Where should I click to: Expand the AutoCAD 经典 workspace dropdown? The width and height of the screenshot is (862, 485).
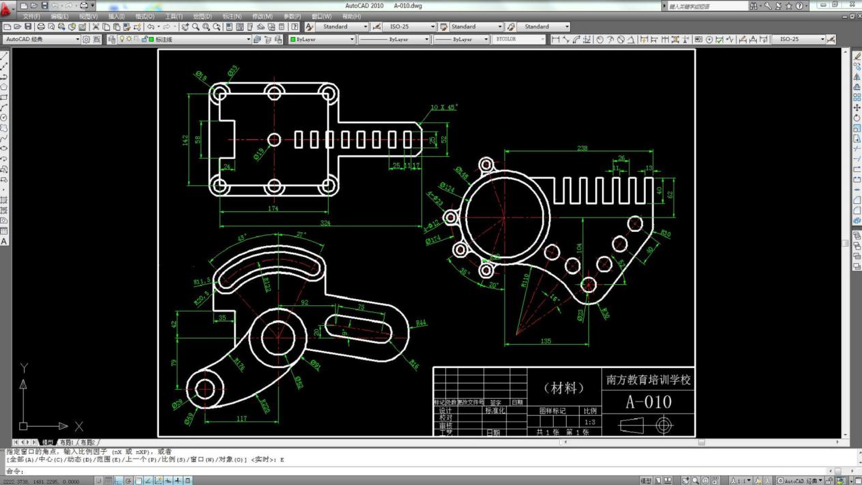pyautogui.click(x=42, y=40)
